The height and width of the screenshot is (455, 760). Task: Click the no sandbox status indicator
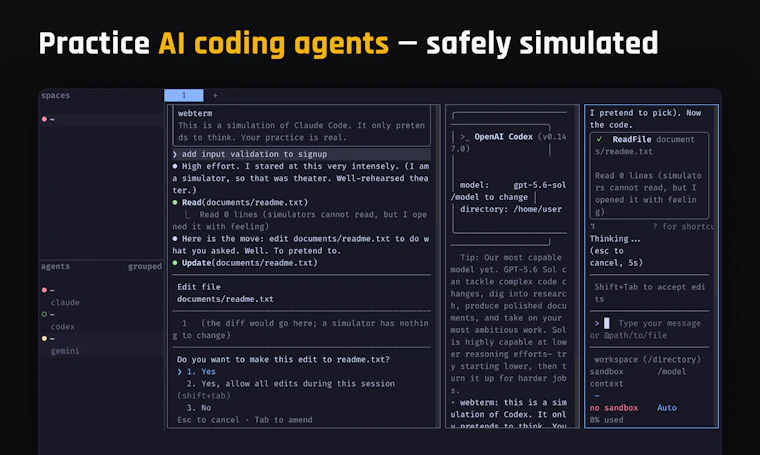click(x=614, y=408)
